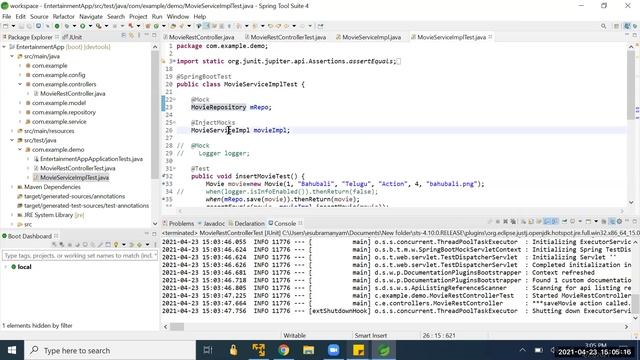Close the MovieServiceImplTest.java tab
640x360 pixels.
pos(490,37)
